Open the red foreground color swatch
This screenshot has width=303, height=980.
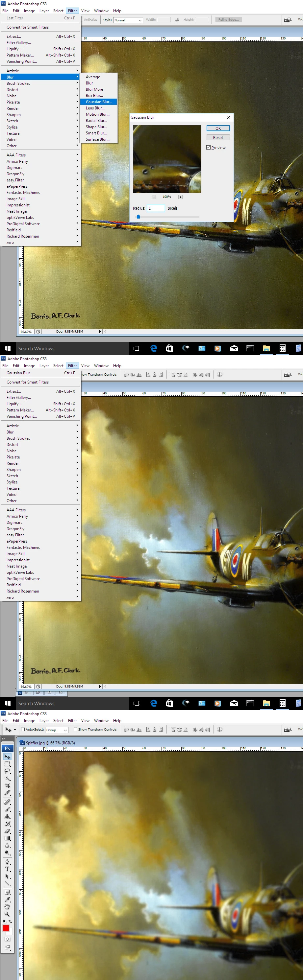tap(6, 928)
